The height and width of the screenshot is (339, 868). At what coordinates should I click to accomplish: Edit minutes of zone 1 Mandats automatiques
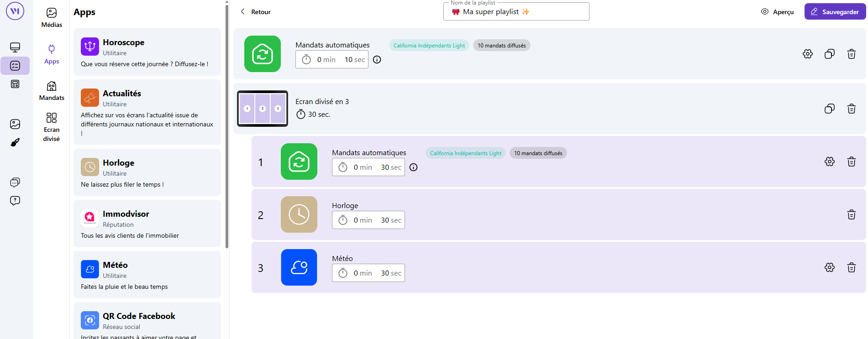tap(363, 167)
